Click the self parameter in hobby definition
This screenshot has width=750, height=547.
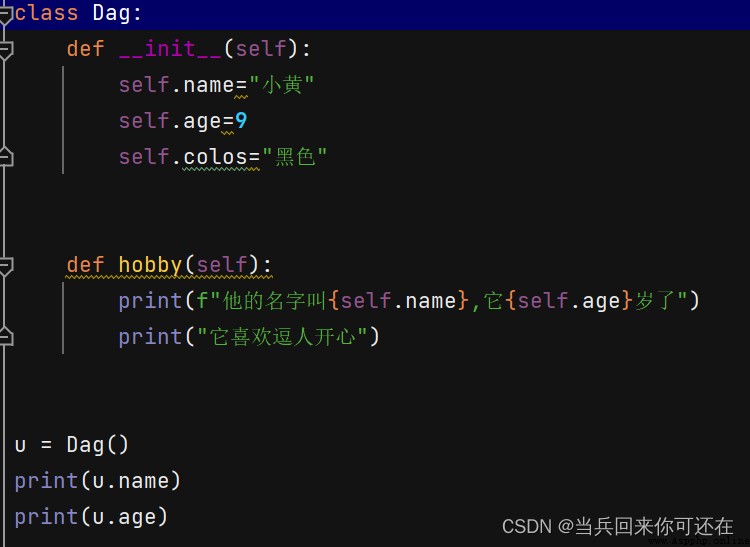tap(221, 265)
